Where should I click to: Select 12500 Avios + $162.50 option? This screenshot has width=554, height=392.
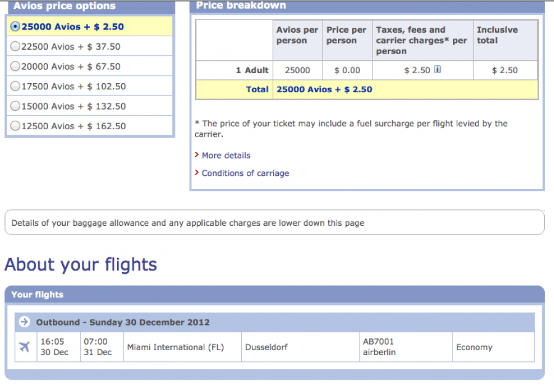[16, 126]
